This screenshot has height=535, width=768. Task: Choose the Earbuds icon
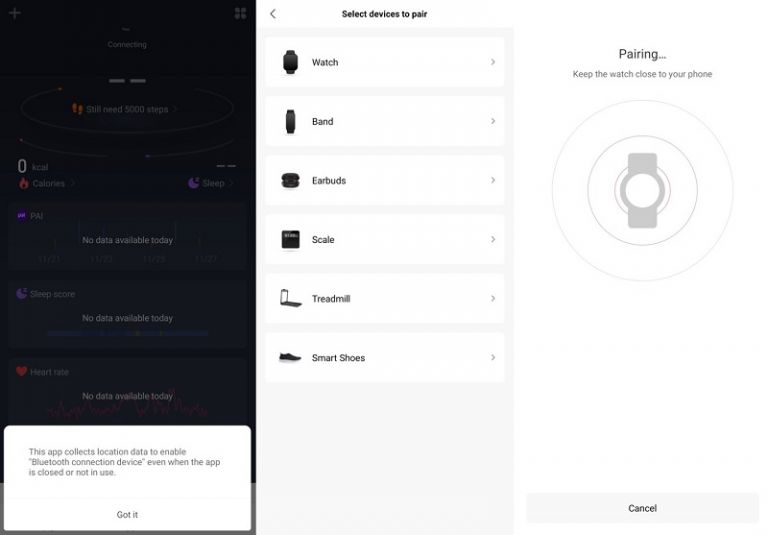click(290, 180)
